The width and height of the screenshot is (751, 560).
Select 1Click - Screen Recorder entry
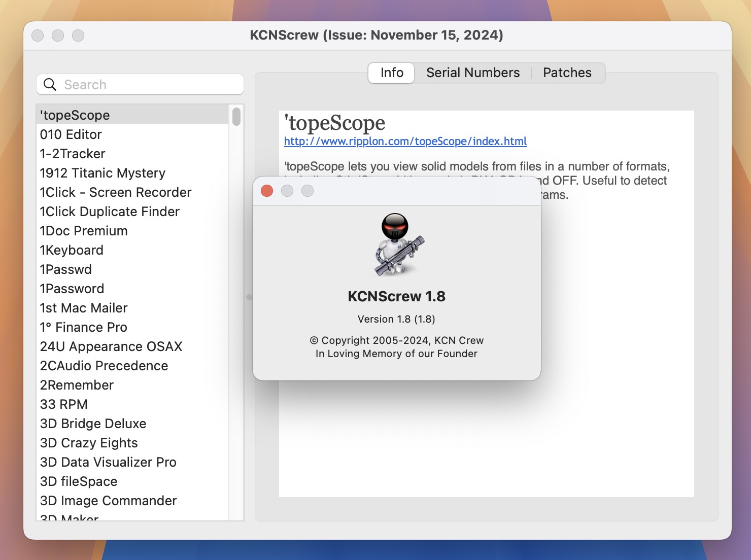[133, 192]
